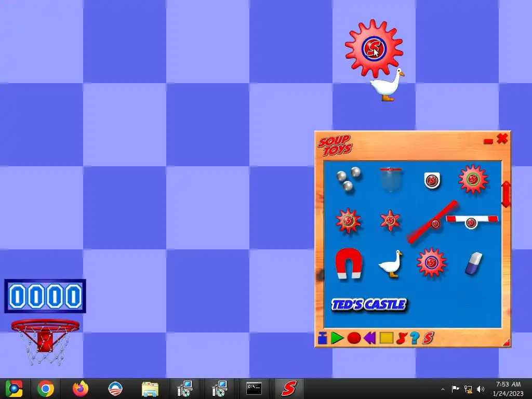This screenshot has height=399, width=532.
Task: Open the command prompt taskbar icon
Action: point(254,389)
